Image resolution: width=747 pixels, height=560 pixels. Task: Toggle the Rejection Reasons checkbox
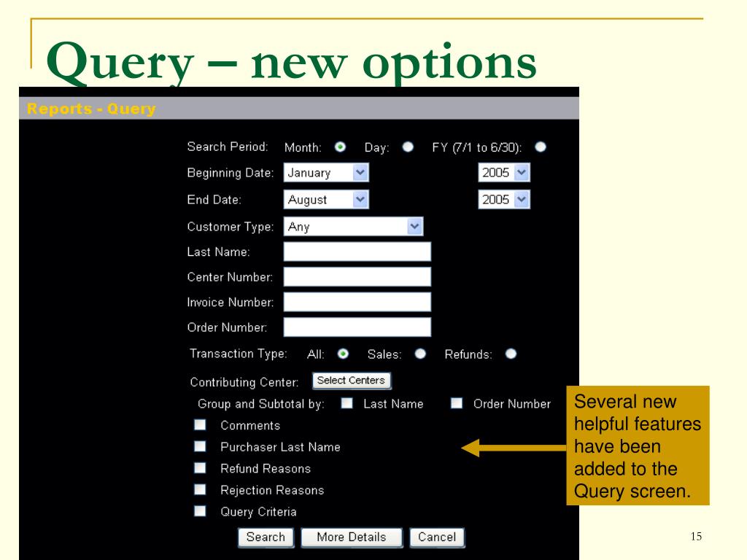tap(200, 489)
